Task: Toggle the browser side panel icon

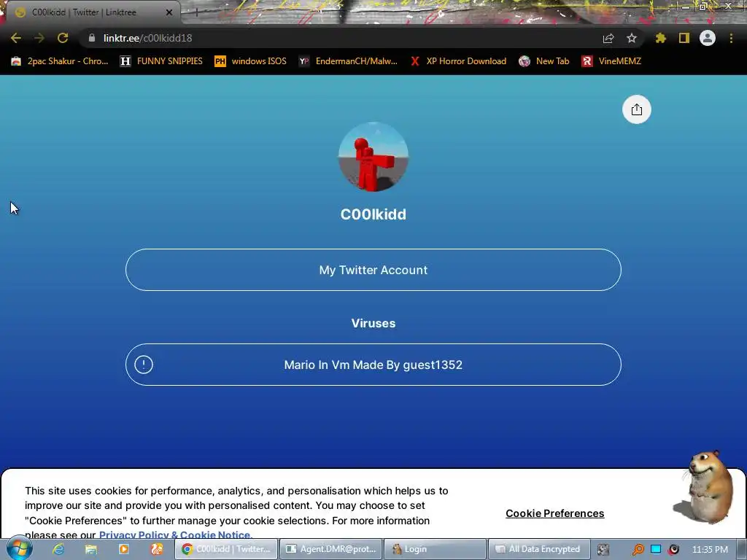Action: (684, 38)
